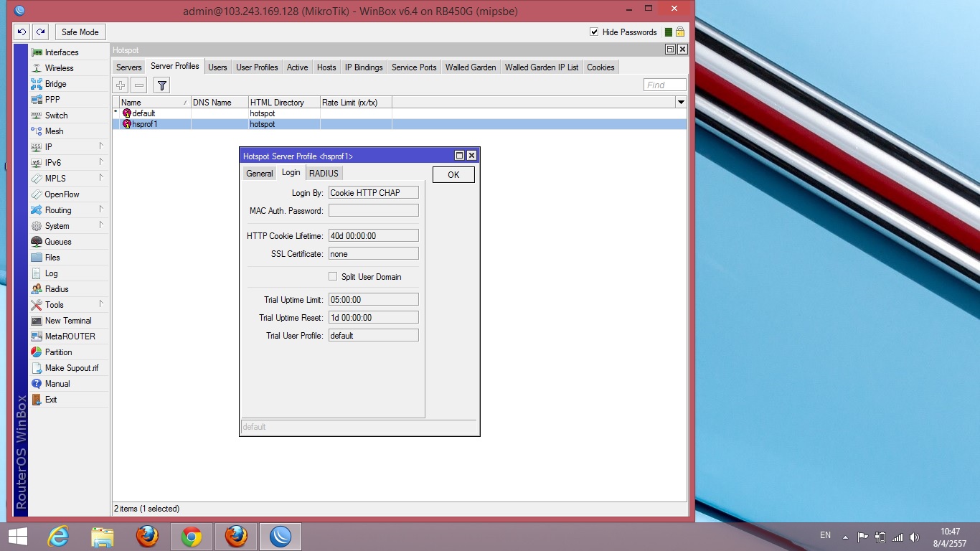
Task: Switch to the Cookies tab
Action: click(x=600, y=67)
